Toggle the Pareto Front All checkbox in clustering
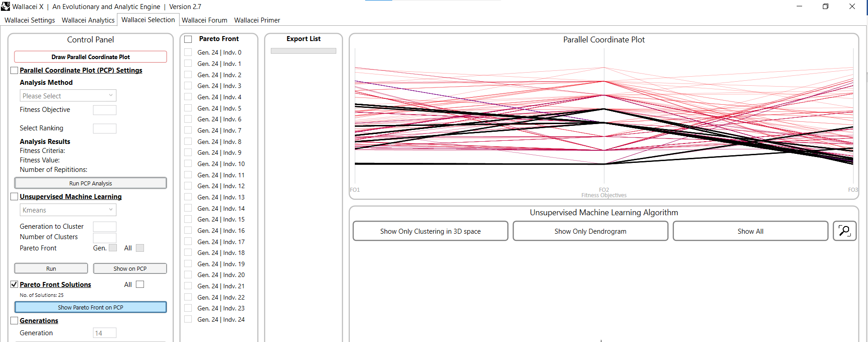Viewport: 868px width, 342px height. [140, 248]
